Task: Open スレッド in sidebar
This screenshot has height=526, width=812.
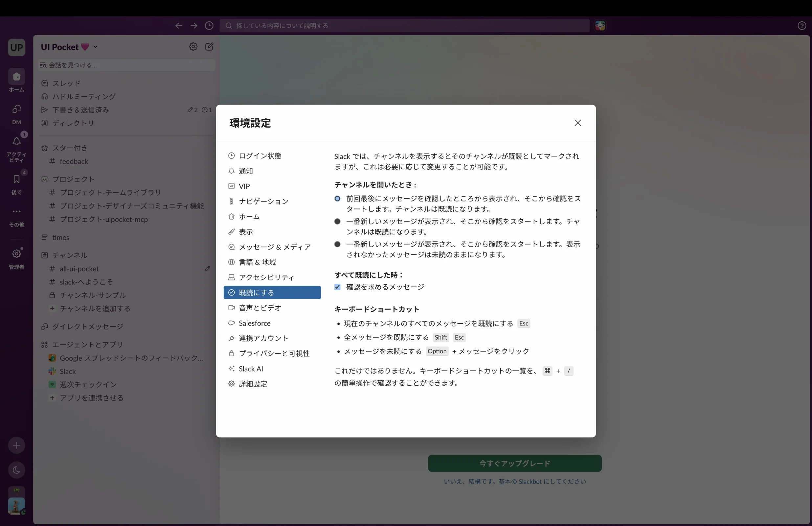Action: click(x=126, y=84)
